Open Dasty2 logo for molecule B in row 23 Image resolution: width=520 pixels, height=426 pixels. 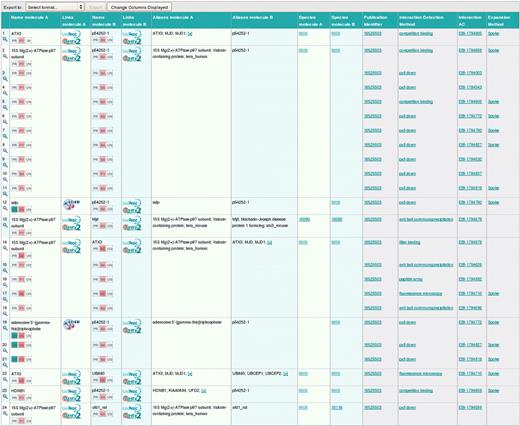[x=132, y=398]
